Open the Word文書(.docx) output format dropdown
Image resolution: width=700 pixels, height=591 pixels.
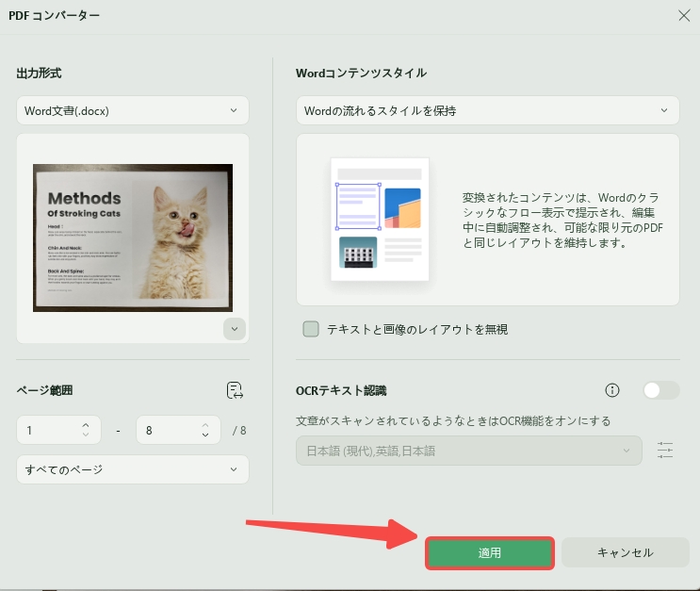point(133,110)
